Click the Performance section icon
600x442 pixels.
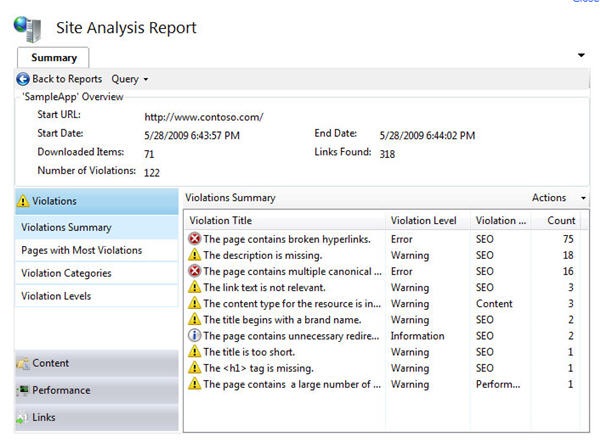[x=22, y=391]
